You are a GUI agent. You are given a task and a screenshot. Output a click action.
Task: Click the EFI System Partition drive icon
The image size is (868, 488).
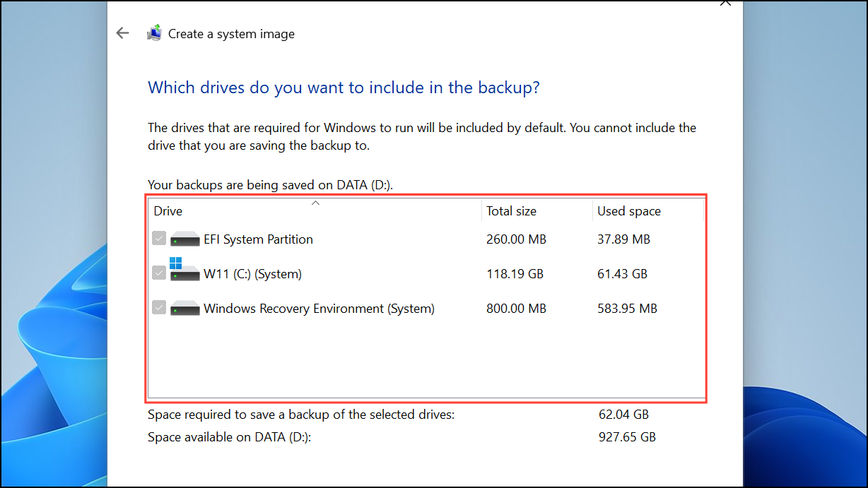pos(185,239)
